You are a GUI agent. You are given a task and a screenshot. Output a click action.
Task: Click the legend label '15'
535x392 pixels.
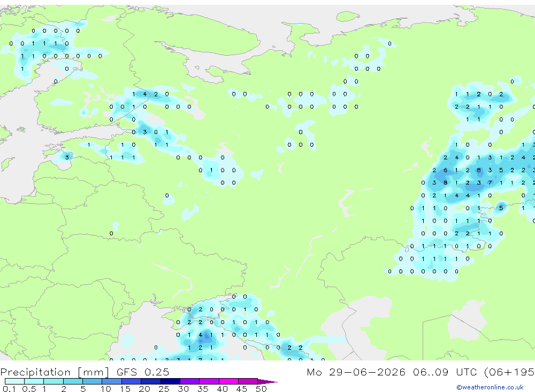[x=125, y=389]
